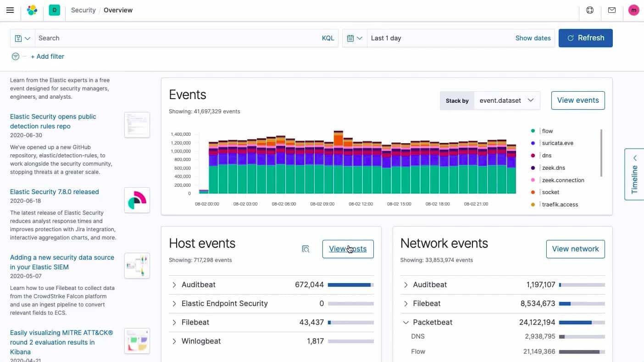The height and width of the screenshot is (362, 644).
Task: Toggle the flow series in legend
Action: (x=548, y=131)
